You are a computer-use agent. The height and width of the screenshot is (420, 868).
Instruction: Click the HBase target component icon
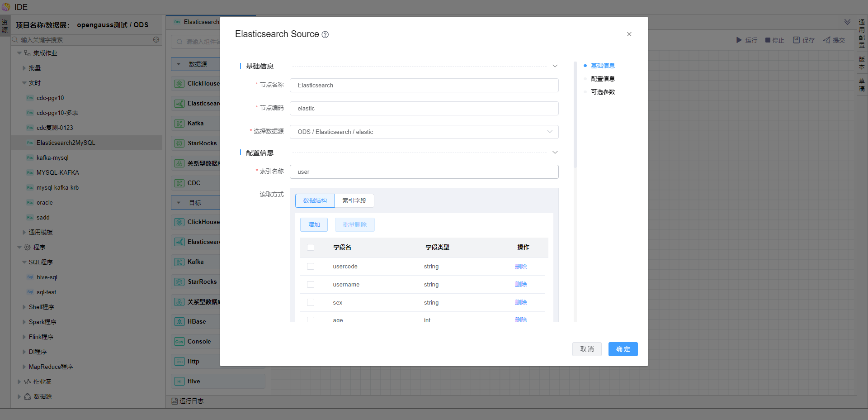pyautogui.click(x=179, y=322)
